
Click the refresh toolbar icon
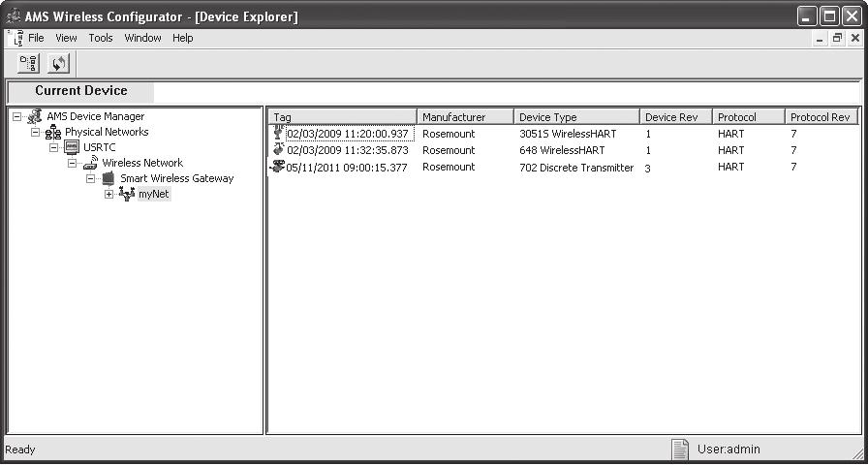click(x=58, y=64)
